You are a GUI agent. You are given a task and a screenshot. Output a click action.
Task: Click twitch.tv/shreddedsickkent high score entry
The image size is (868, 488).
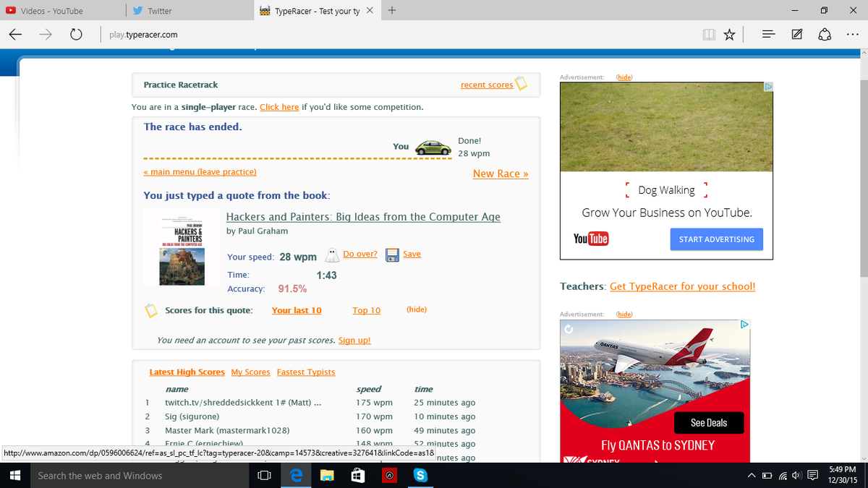[243, 403]
